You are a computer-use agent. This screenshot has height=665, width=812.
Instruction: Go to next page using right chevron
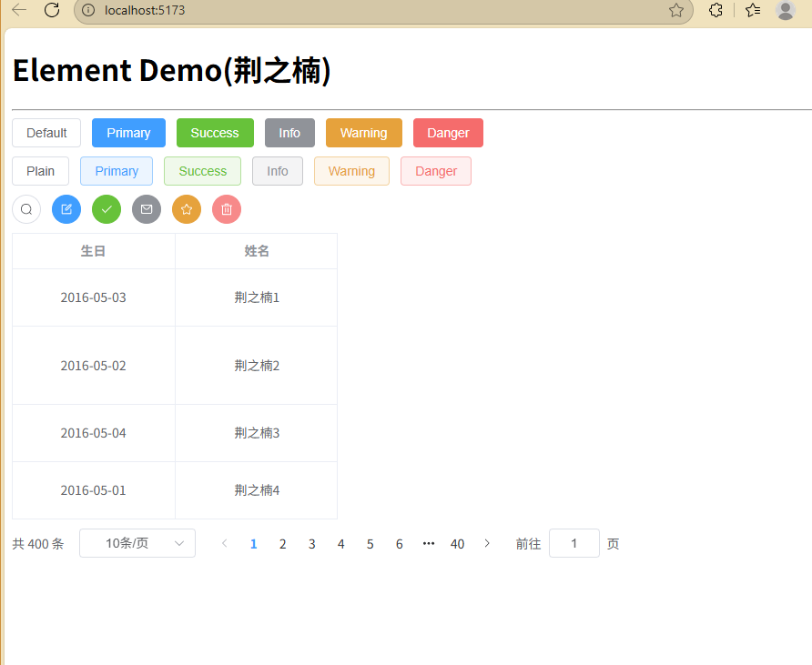(x=487, y=543)
